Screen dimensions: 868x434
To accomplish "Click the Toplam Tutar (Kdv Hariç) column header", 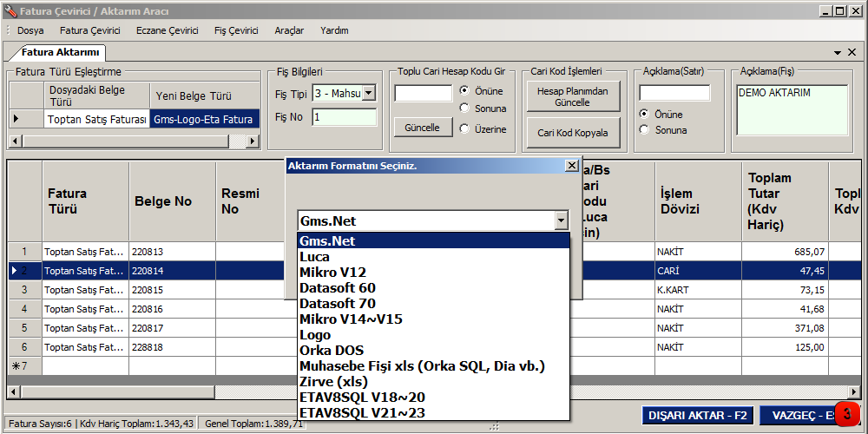I will click(x=786, y=201).
